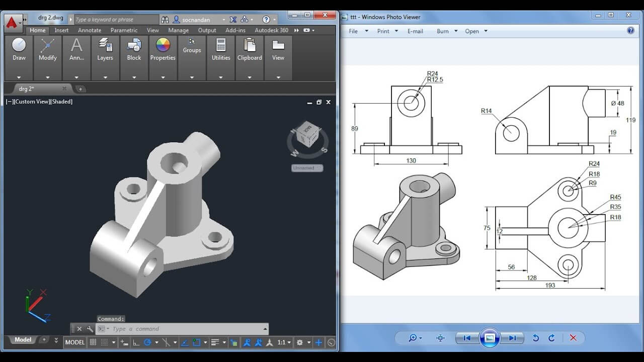
Task: Expand the Draw panel dropdown arrow
Action: pyautogui.click(x=19, y=77)
